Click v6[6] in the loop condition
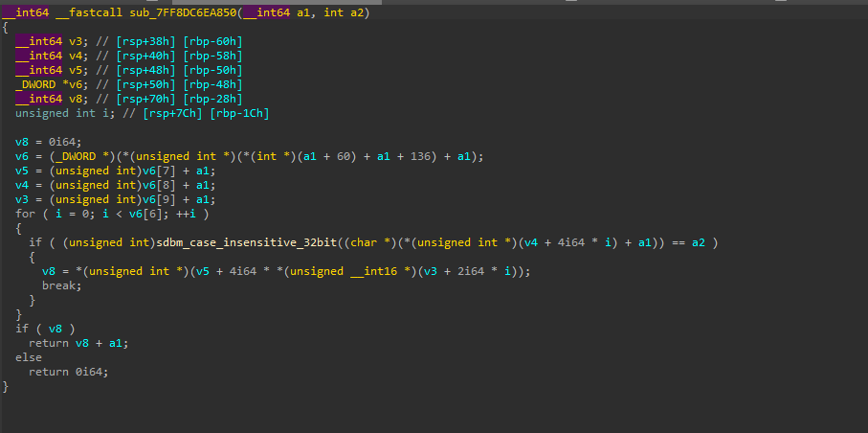 coord(144,214)
